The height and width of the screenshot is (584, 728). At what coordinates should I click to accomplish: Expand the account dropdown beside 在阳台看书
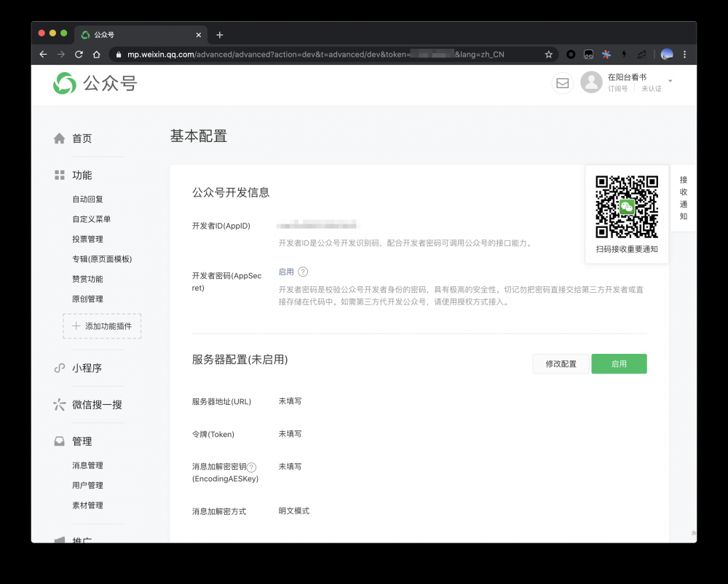click(x=670, y=82)
